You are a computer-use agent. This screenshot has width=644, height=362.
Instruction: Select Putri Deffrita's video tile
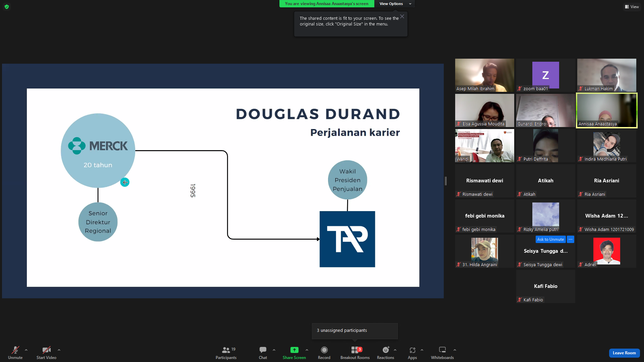pos(545,145)
